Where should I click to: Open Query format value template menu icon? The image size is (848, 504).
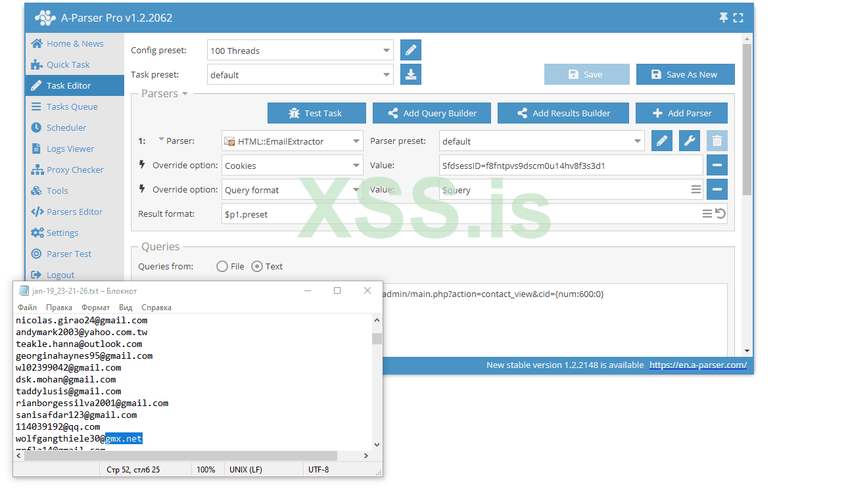[x=696, y=189]
